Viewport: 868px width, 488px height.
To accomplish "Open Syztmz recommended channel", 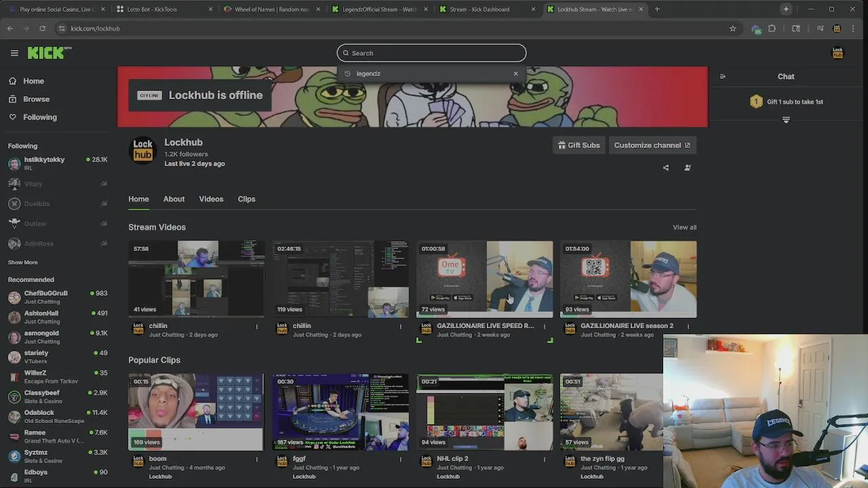I will [x=58, y=456].
